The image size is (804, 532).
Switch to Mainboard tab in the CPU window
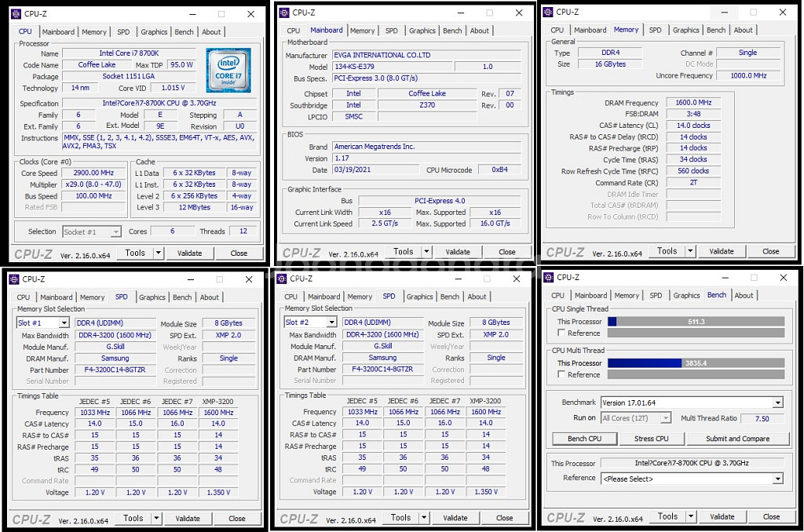coord(58,31)
